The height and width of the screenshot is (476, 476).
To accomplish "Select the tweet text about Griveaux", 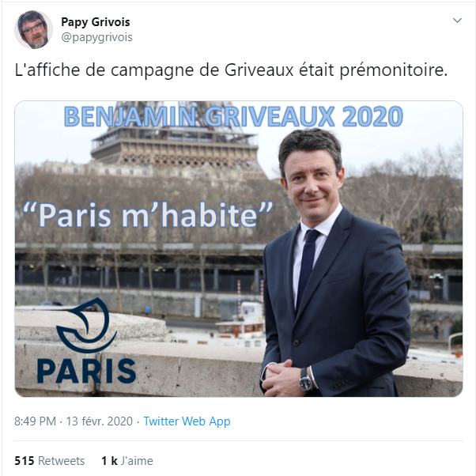I will pos(231,70).
